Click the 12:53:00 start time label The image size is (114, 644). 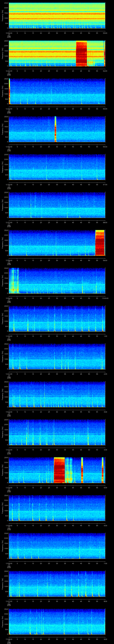click(x=9, y=71)
